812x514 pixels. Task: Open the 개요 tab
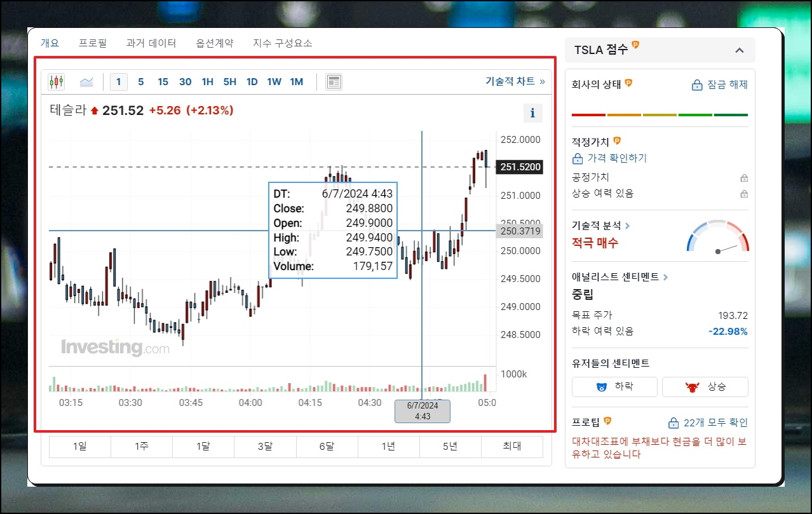click(x=50, y=43)
